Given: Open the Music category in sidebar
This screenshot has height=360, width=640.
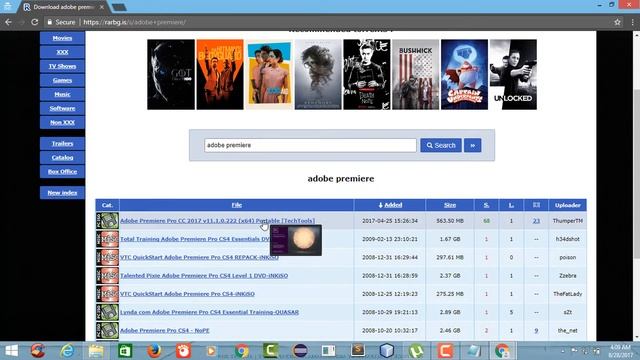Looking at the screenshot, I should click(62, 94).
